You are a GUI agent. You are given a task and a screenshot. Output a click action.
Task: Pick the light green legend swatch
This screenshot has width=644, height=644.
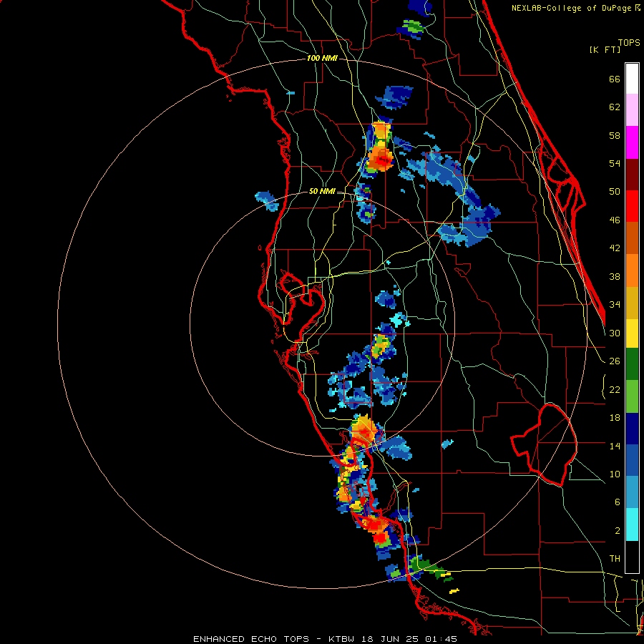pyautogui.click(x=632, y=396)
